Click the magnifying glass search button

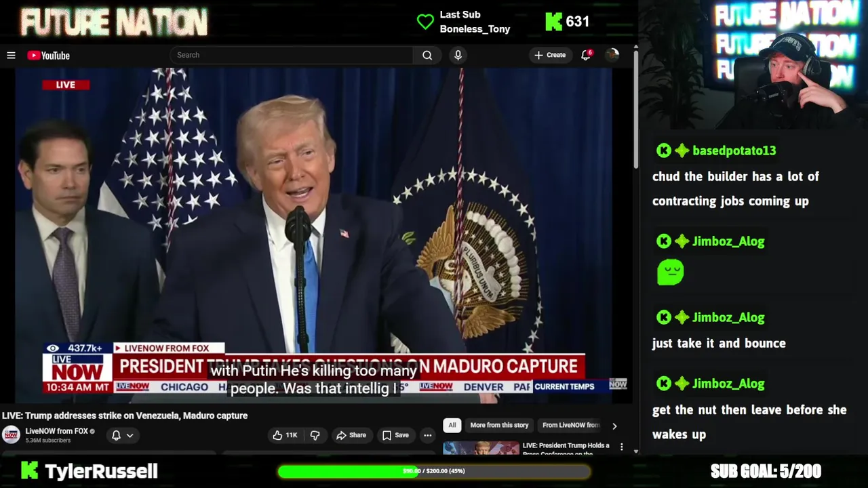coord(427,55)
